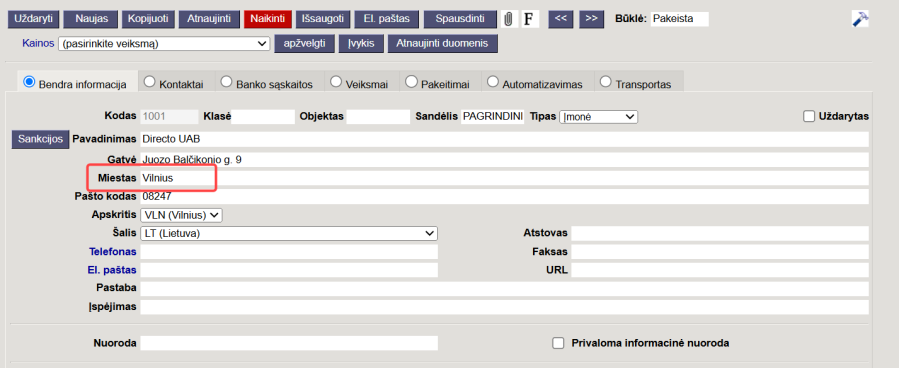Open the pasirinkite veiksmą dropdown
The width and height of the screenshot is (899, 368).
164,44
